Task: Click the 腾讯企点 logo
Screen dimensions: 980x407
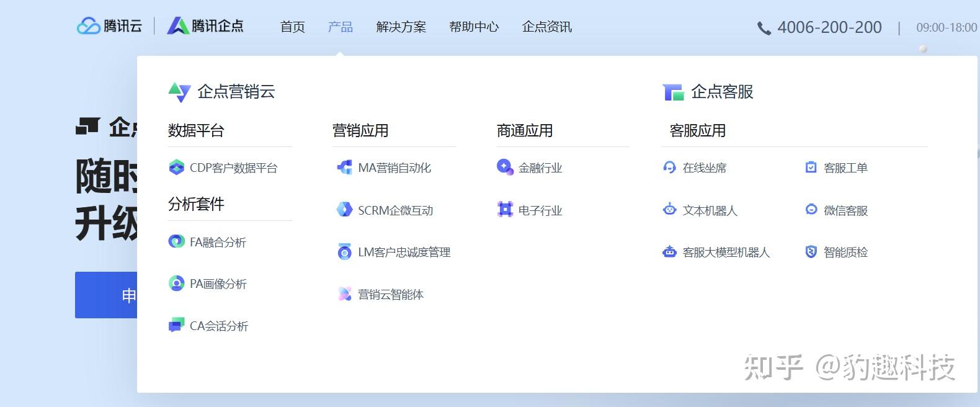Action: 205,26
